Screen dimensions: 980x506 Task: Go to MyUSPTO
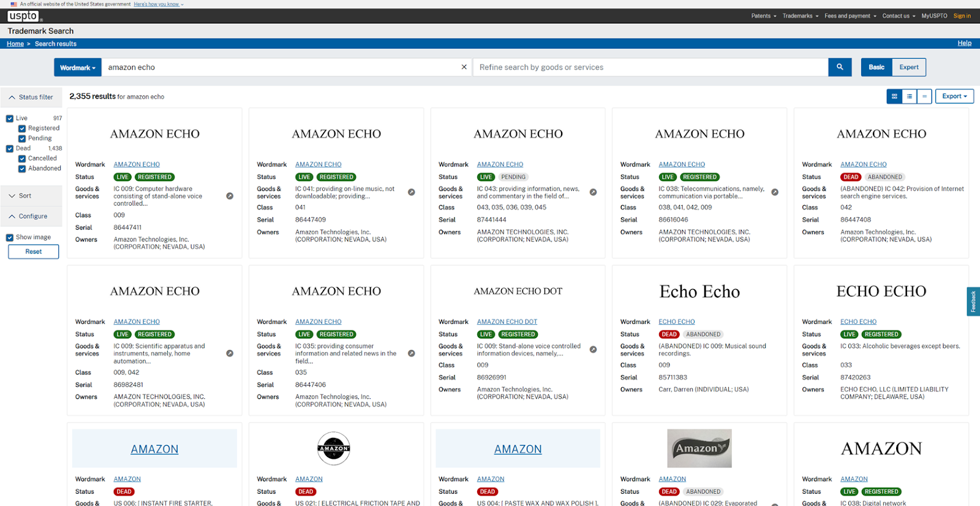(x=934, y=16)
